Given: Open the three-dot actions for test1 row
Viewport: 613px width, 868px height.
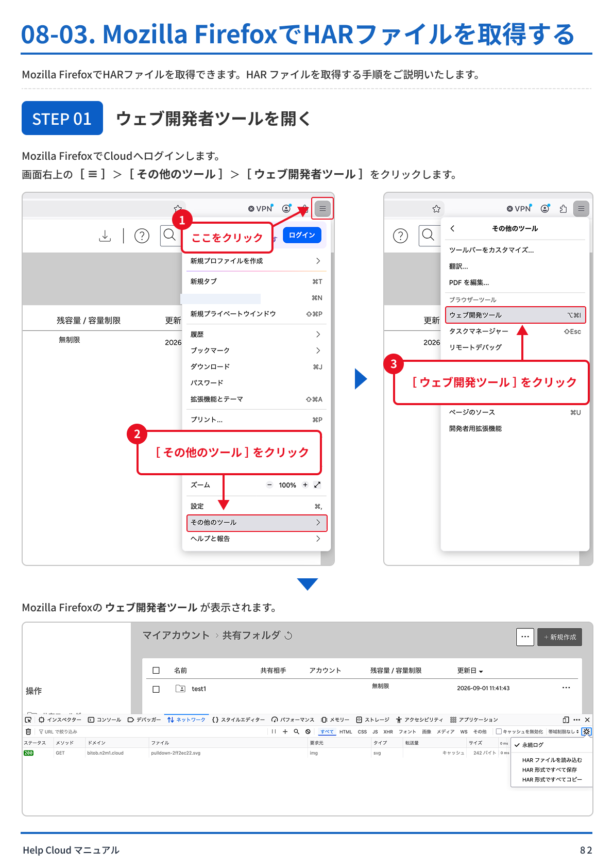Looking at the screenshot, I should [x=566, y=688].
